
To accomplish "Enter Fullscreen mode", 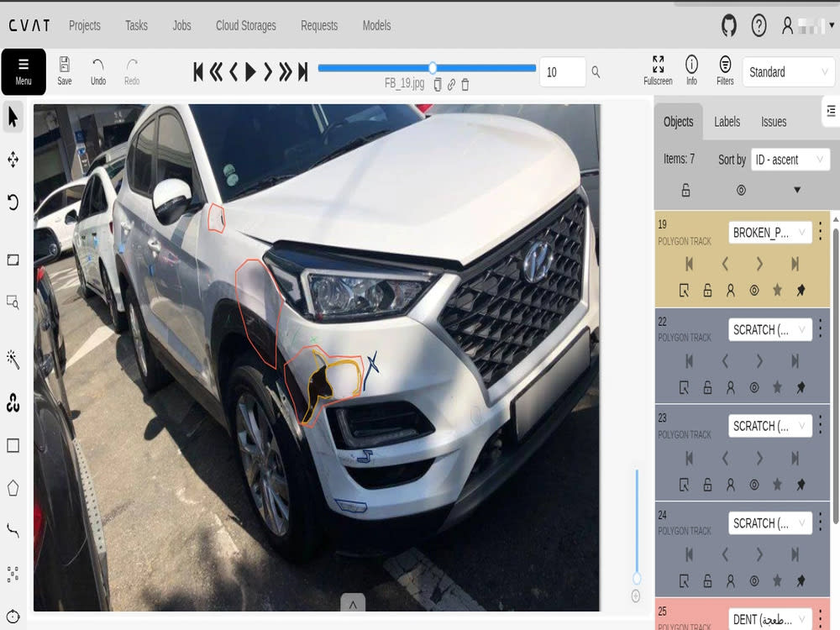I will point(658,71).
